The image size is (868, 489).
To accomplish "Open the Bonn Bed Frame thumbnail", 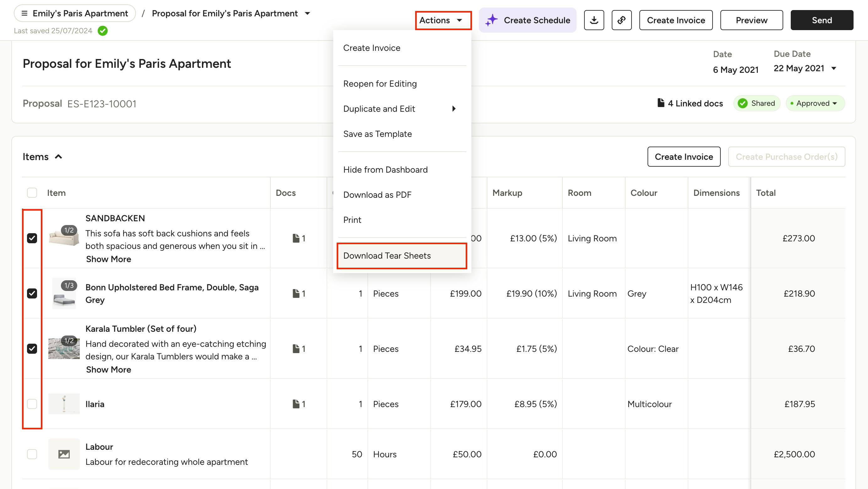I will click(x=64, y=294).
